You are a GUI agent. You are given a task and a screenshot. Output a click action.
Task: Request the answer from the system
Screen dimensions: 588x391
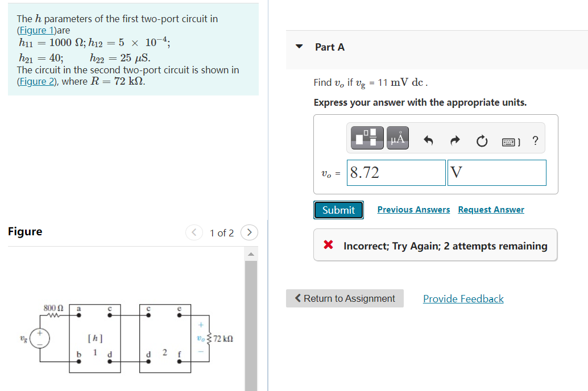click(x=491, y=210)
